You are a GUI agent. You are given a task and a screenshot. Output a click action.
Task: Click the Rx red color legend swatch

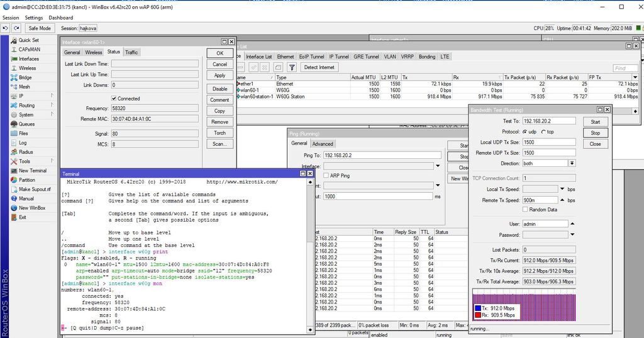point(478,315)
